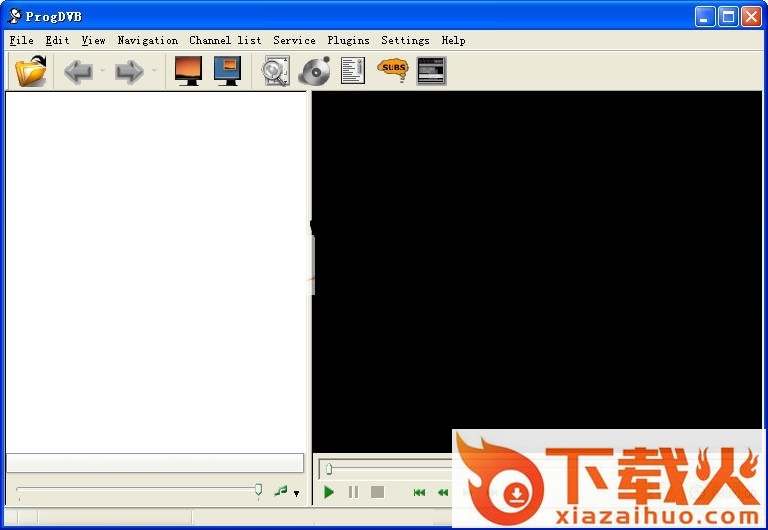Open the File menu
Image resolution: width=768 pixels, height=530 pixels.
[22, 40]
